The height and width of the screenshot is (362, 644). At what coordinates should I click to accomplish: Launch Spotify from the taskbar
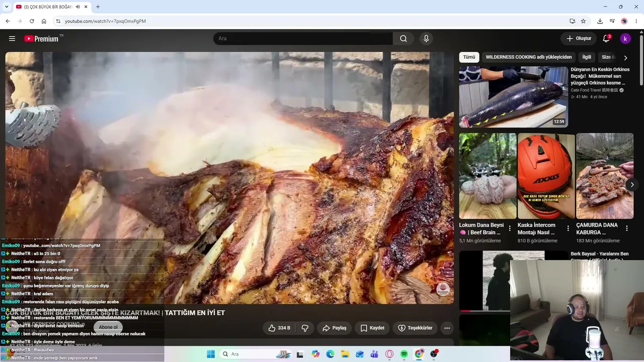coord(404,354)
